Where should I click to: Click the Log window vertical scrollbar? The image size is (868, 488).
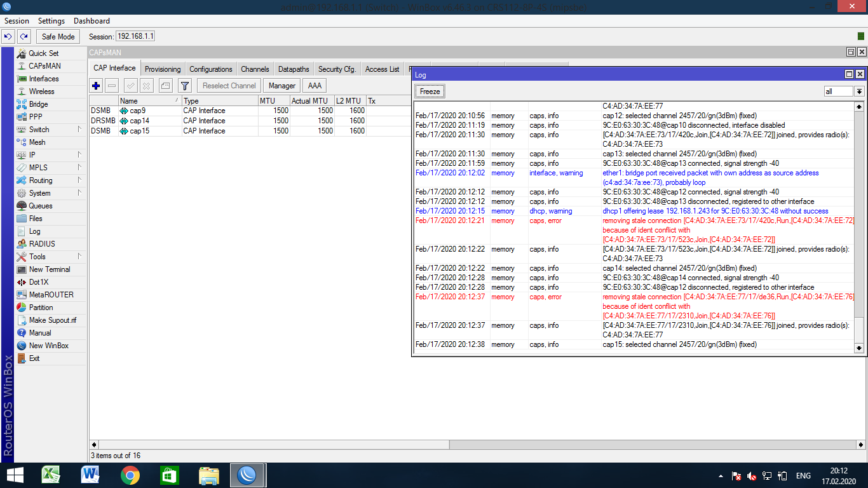pyautogui.click(x=859, y=227)
